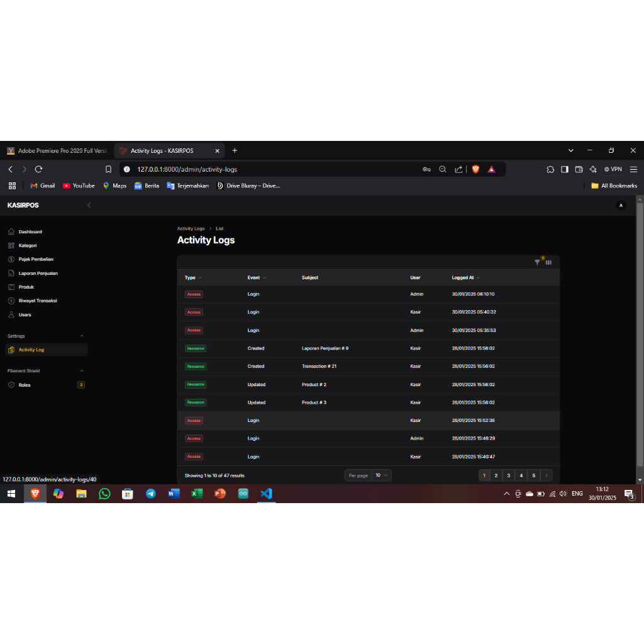Go to pagination page 5
644x644 pixels.
[x=533, y=475]
